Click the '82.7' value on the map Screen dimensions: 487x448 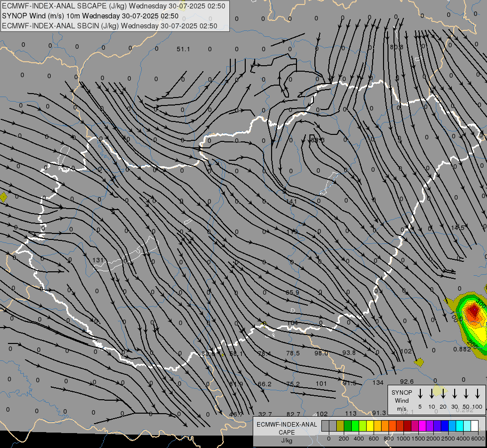[x=293, y=414]
